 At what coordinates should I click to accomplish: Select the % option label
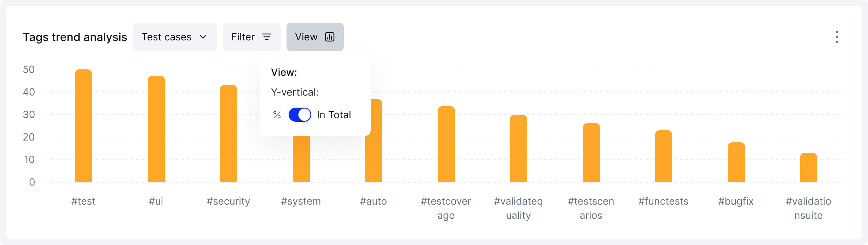(277, 115)
